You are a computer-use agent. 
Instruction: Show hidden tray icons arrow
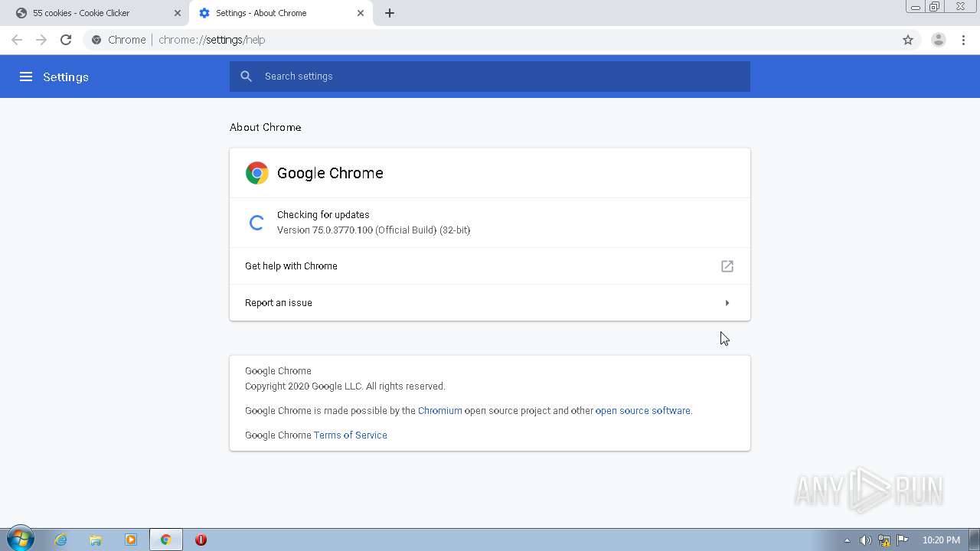(x=847, y=540)
